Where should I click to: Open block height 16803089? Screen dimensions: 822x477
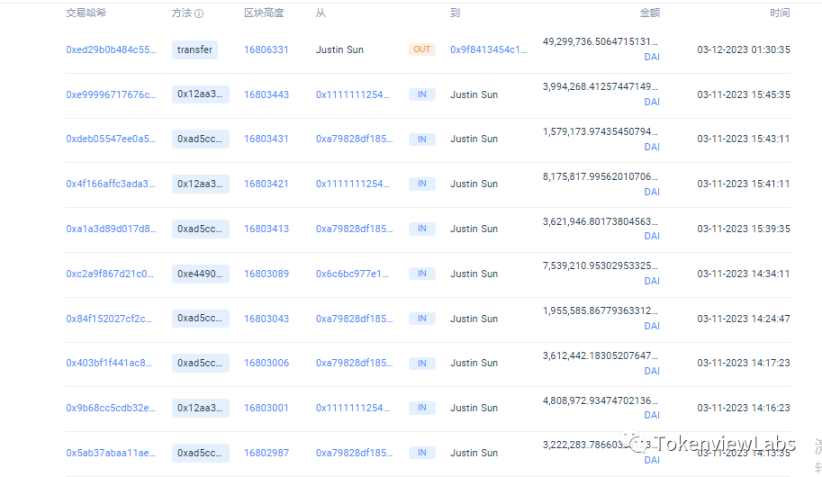pyautogui.click(x=266, y=273)
